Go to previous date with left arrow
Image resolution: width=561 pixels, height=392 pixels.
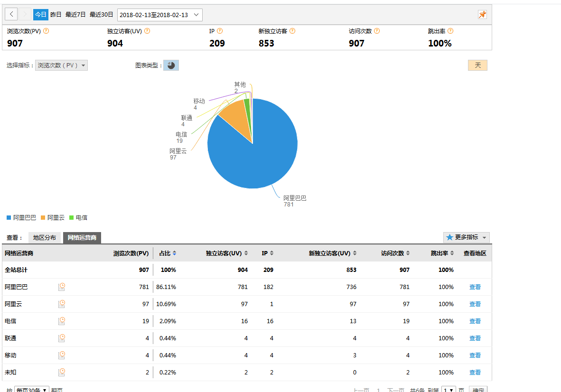pyautogui.click(x=11, y=15)
